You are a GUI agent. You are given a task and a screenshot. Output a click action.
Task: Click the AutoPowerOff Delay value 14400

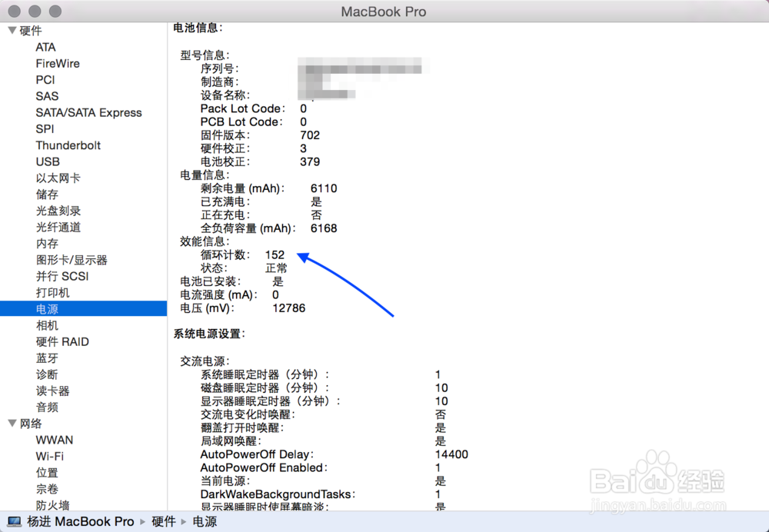451,454
